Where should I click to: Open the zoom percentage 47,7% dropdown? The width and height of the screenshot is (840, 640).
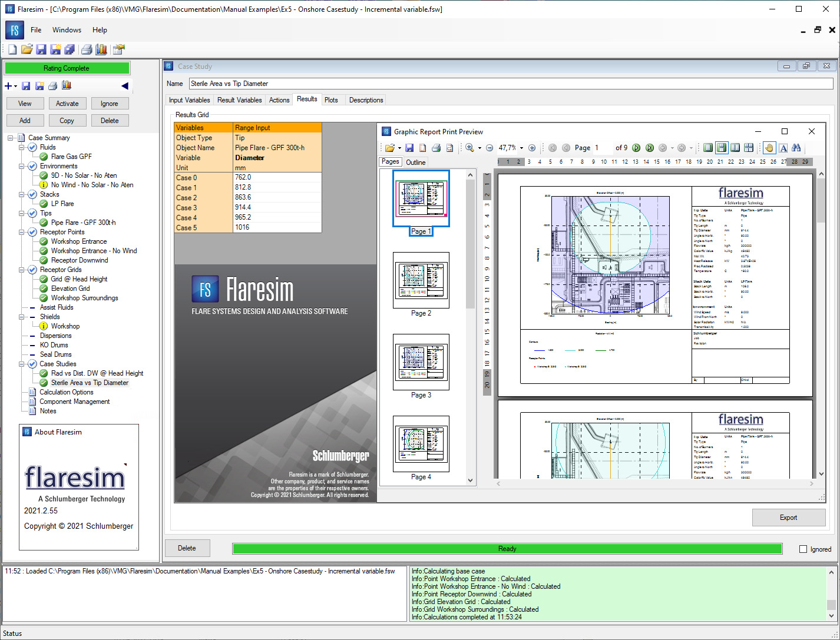click(521, 148)
